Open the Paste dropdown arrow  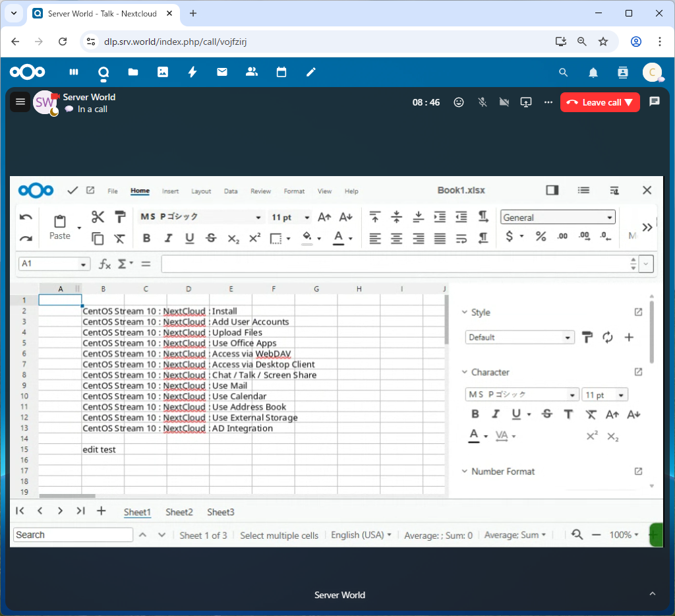point(79,228)
